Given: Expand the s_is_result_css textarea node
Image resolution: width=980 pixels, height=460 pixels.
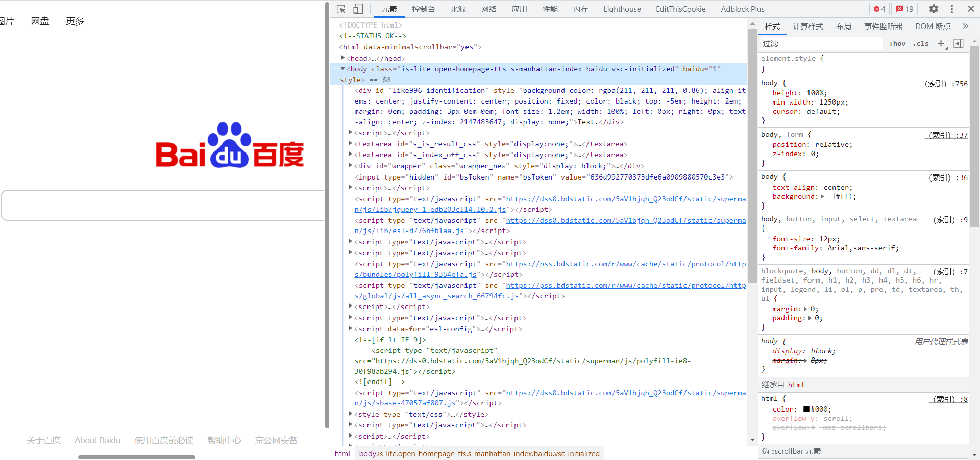Looking at the screenshot, I should [x=350, y=143].
